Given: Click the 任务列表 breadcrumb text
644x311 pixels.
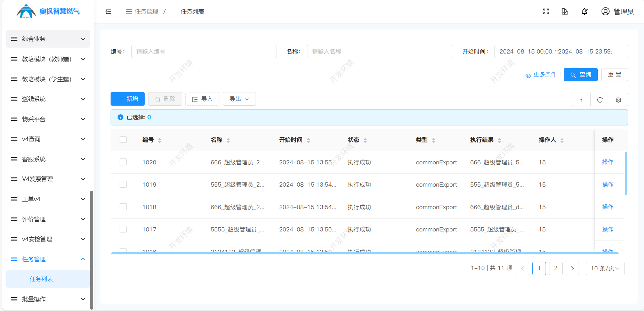Looking at the screenshot, I should pyautogui.click(x=192, y=11).
